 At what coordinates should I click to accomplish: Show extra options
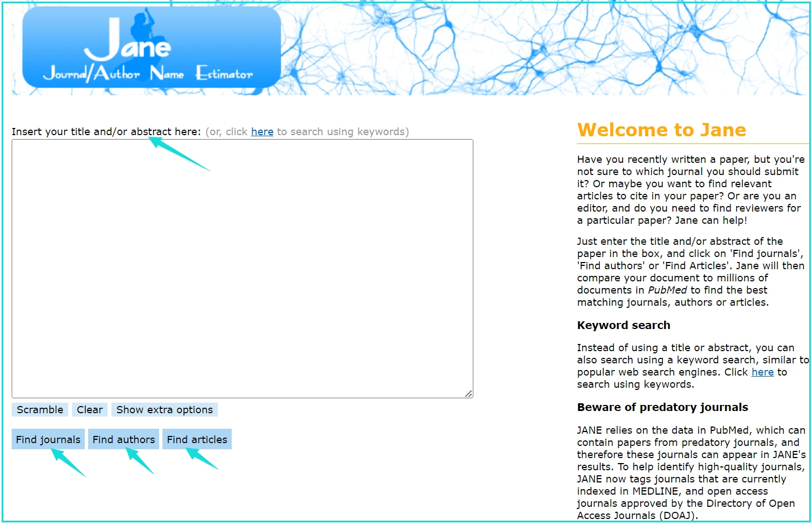tap(165, 410)
